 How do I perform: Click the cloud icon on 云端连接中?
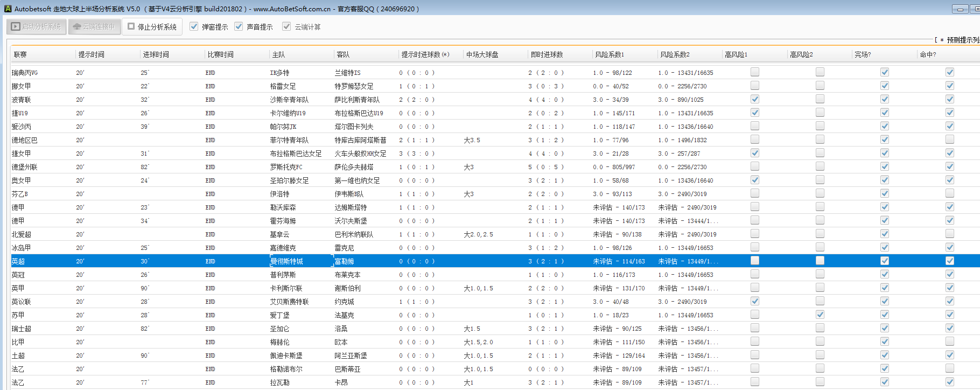coord(77,26)
